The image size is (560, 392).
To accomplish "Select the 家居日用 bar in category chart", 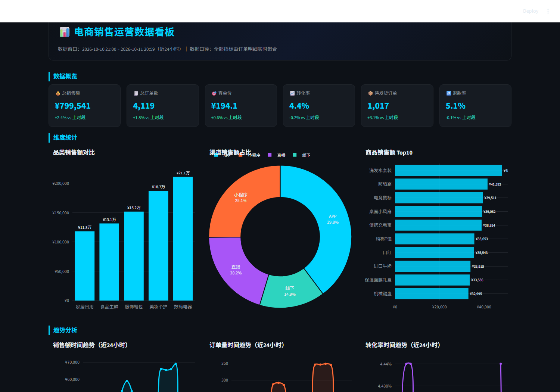I will click(x=85, y=266).
